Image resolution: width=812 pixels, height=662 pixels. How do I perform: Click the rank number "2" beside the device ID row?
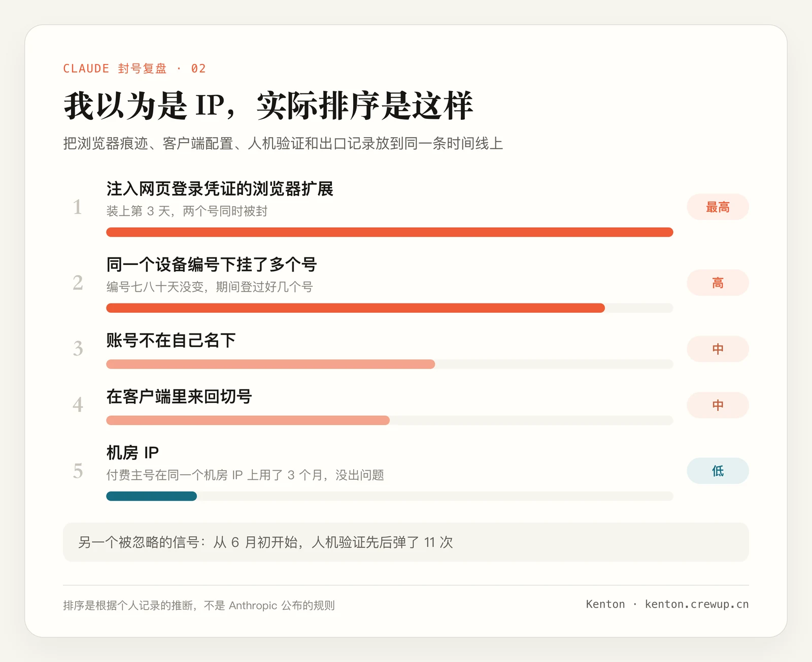[x=78, y=283]
